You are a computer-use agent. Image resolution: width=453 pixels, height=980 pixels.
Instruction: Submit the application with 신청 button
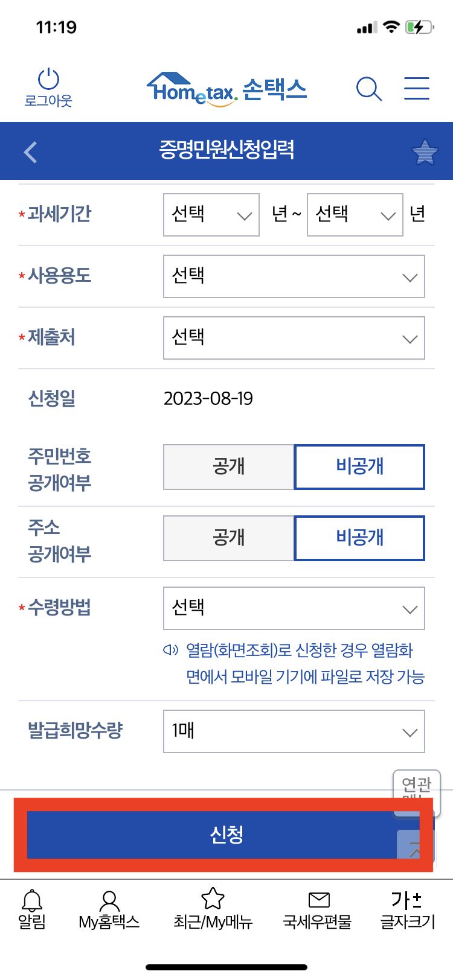coord(226,835)
